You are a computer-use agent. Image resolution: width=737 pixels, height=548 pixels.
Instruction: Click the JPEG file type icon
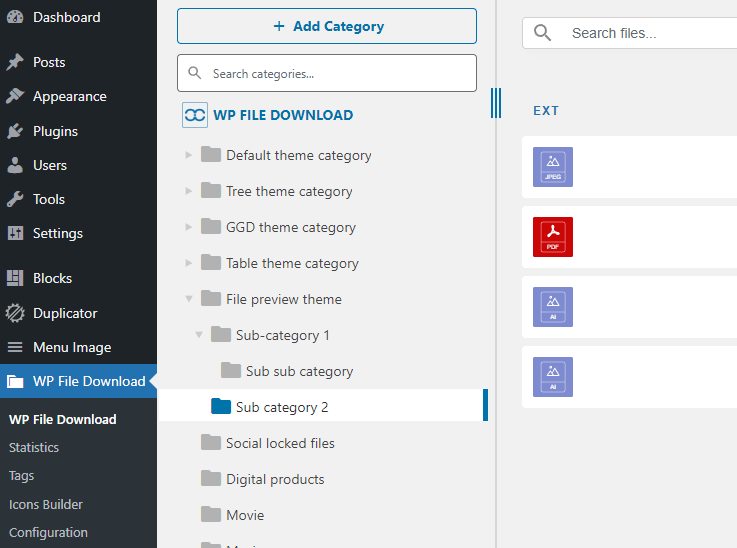[x=553, y=167]
